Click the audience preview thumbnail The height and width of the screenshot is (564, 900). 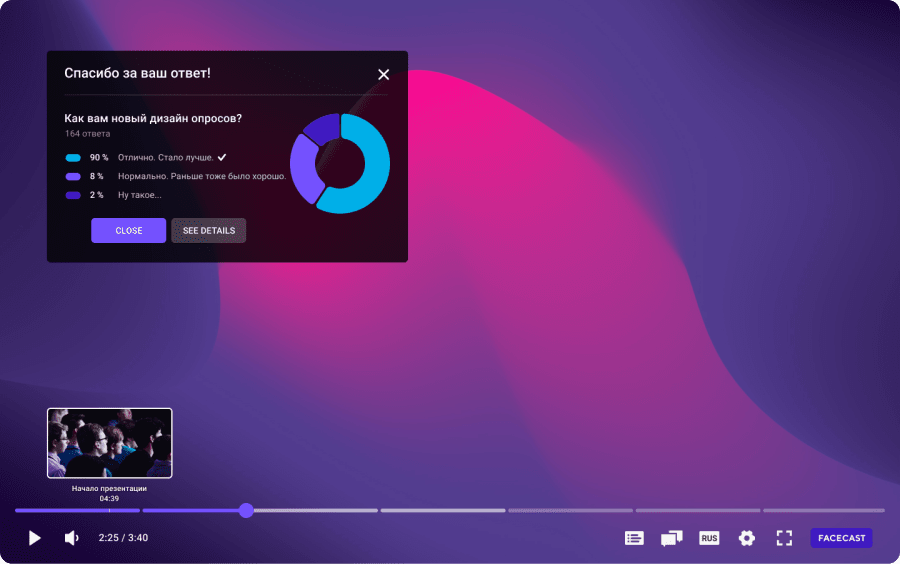110,443
